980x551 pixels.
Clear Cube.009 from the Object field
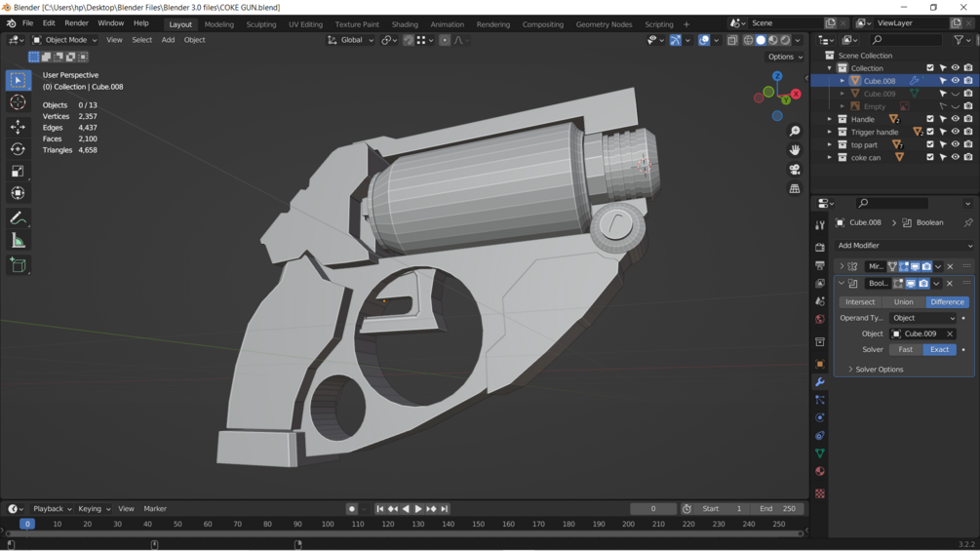[950, 335]
